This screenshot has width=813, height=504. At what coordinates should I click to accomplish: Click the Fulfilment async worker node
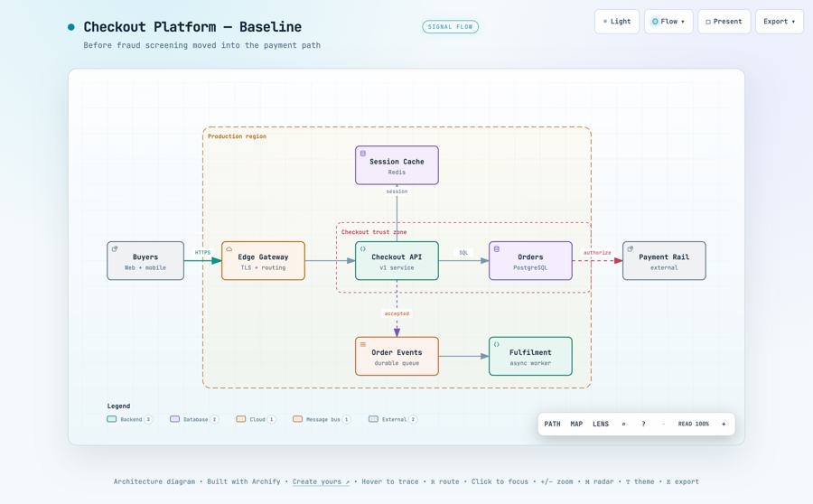coord(530,356)
